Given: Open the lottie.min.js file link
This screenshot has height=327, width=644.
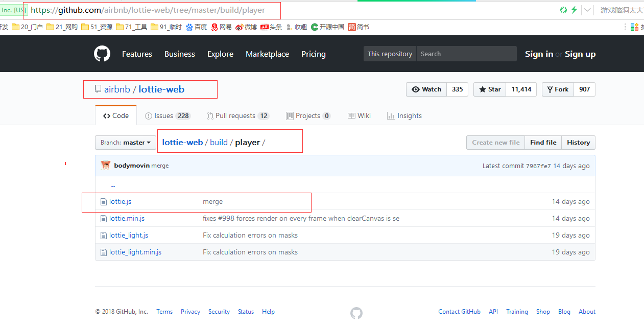Looking at the screenshot, I should pyautogui.click(x=127, y=219).
